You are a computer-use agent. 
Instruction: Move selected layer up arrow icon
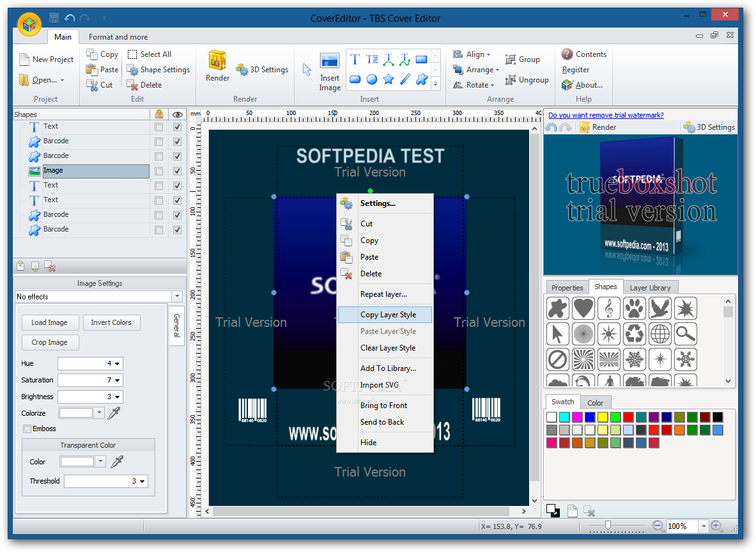coord(20,266)
